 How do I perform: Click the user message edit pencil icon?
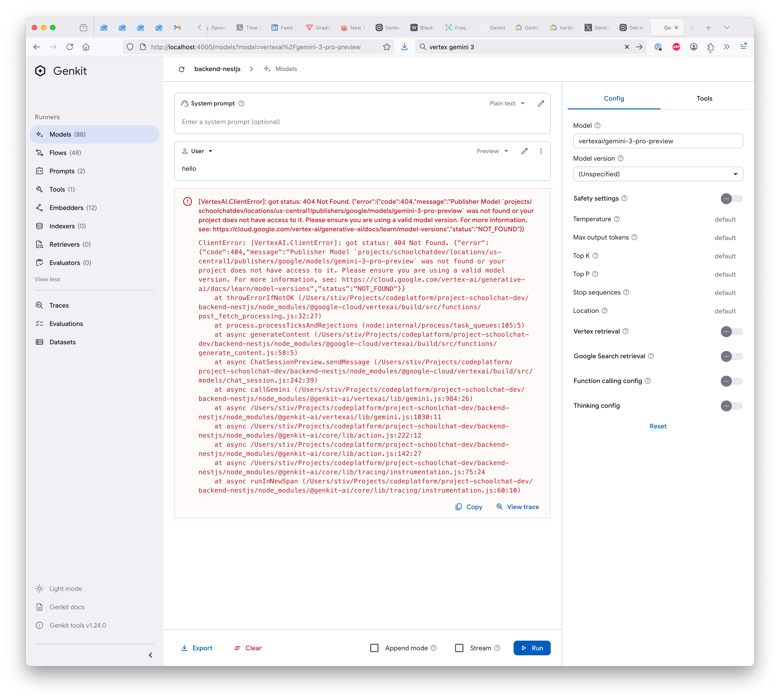[x=524, y=151]
